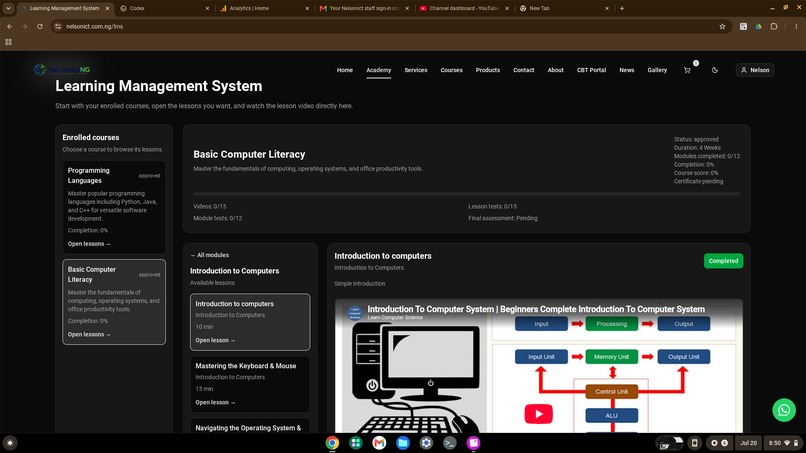Switch to the New Tab tab
Screen dimensions: 806x453
point(563,8)
